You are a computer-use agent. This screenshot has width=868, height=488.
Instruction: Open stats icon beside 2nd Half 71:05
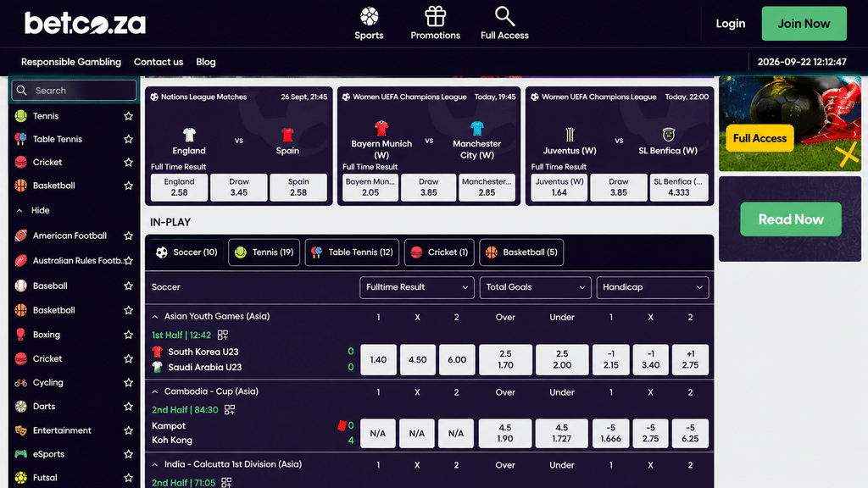click(x=226, y=482)
